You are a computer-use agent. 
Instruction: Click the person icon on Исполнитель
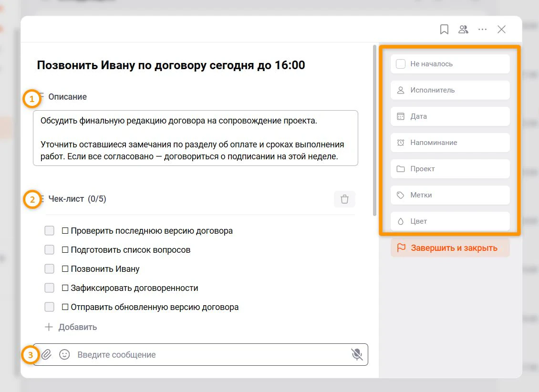[401, 90]
